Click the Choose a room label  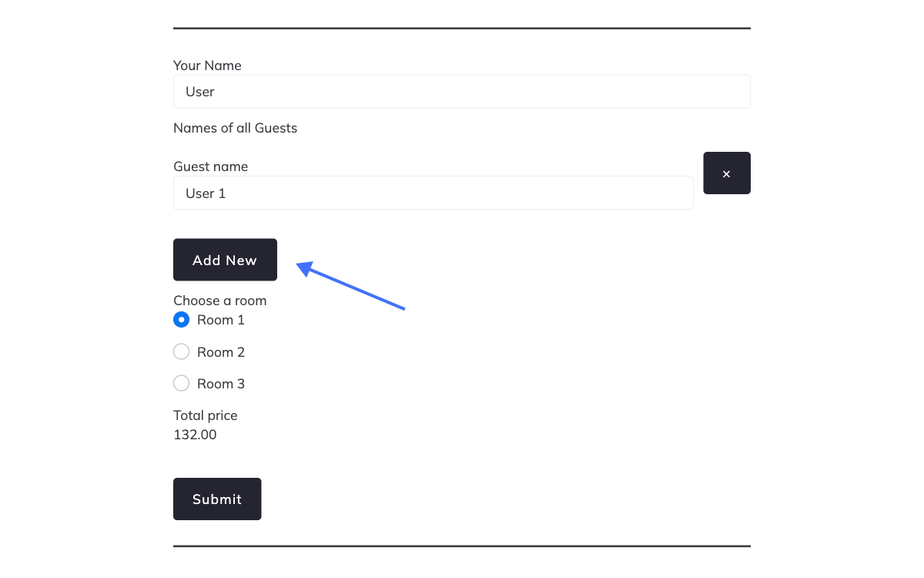pyautogui.click(x=219, y=301)
